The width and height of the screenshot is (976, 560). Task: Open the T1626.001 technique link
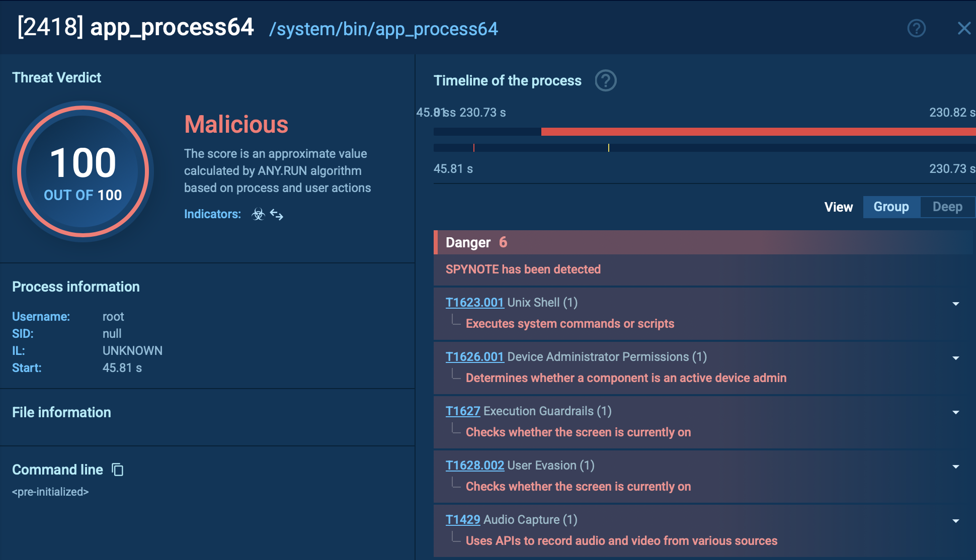(x=474, y=356)
